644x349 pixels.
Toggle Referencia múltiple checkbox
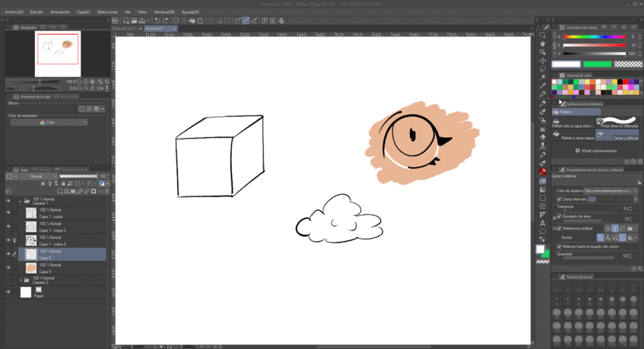point(559,228)
